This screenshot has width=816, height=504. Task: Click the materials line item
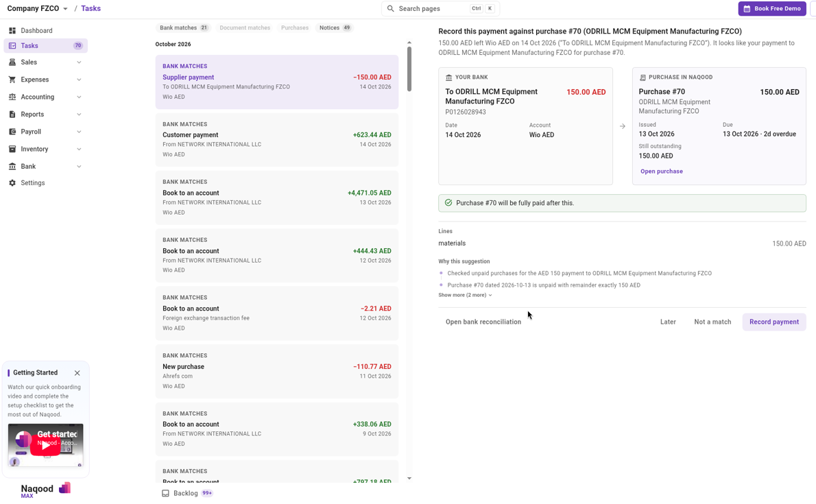(x=622, y=243)
